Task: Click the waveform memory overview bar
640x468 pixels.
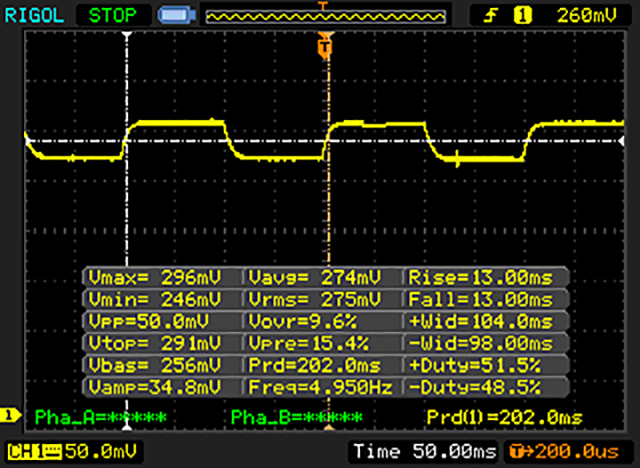Action: pos(325,16)
